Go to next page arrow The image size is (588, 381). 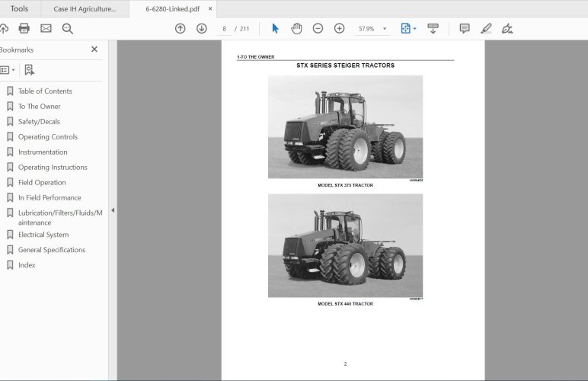[x=202, y=28]
